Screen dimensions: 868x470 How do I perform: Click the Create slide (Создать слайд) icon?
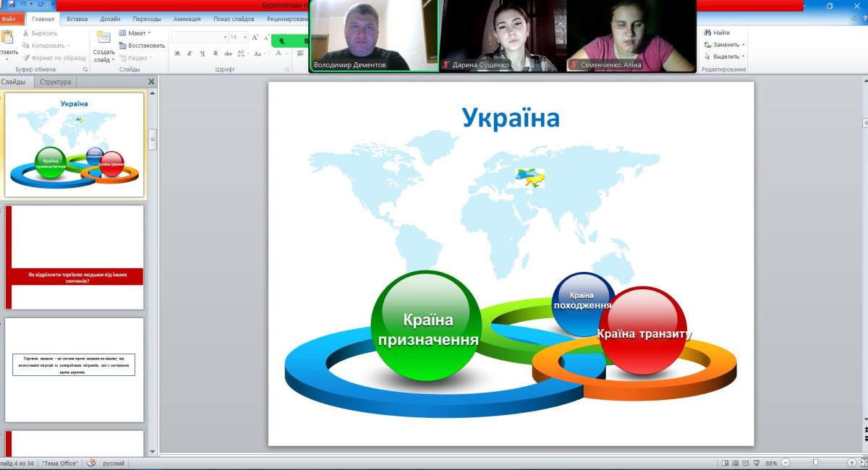[x=103, y=39]
